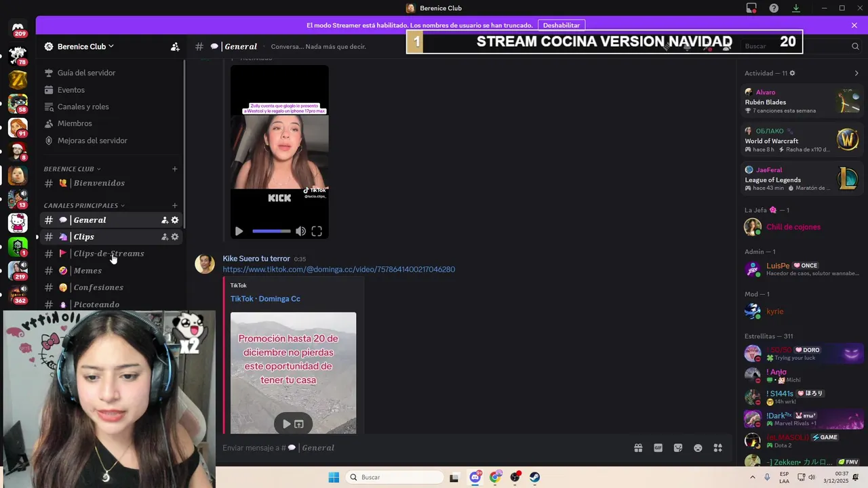868x488 pixels.
Task: Open server showing 91 unread badge
Action: point(18,127)
